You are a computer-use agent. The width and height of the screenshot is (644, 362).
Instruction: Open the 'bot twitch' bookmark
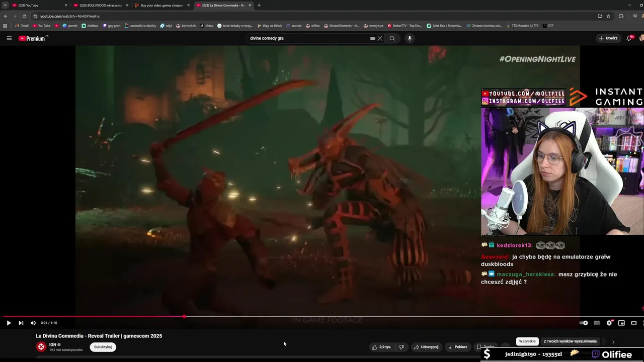[186, 26]
